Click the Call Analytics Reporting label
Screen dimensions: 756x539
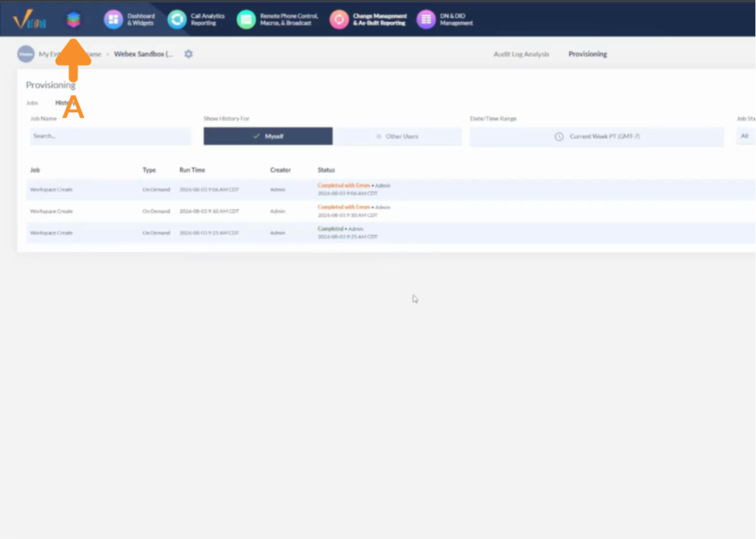[208, 19]
